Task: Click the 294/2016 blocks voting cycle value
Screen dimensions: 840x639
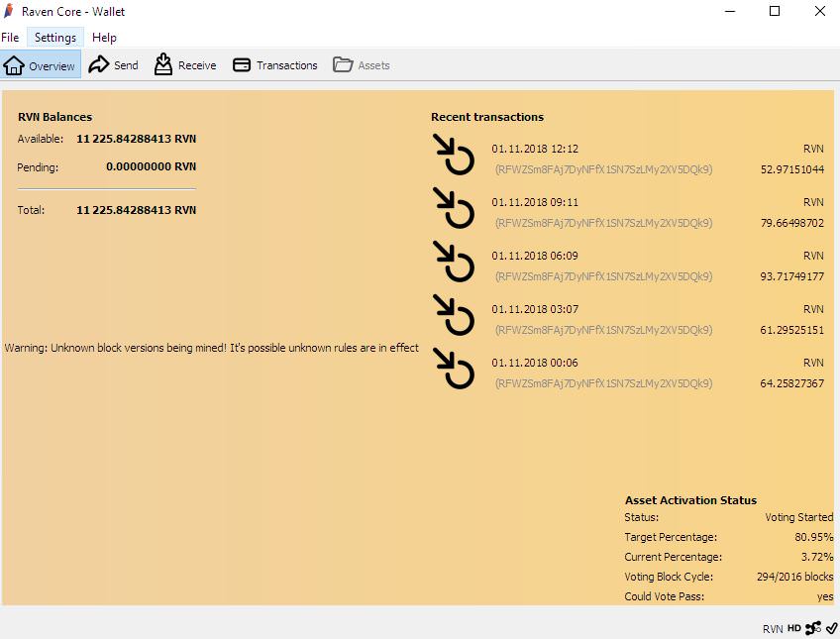Action: (795, 577)
